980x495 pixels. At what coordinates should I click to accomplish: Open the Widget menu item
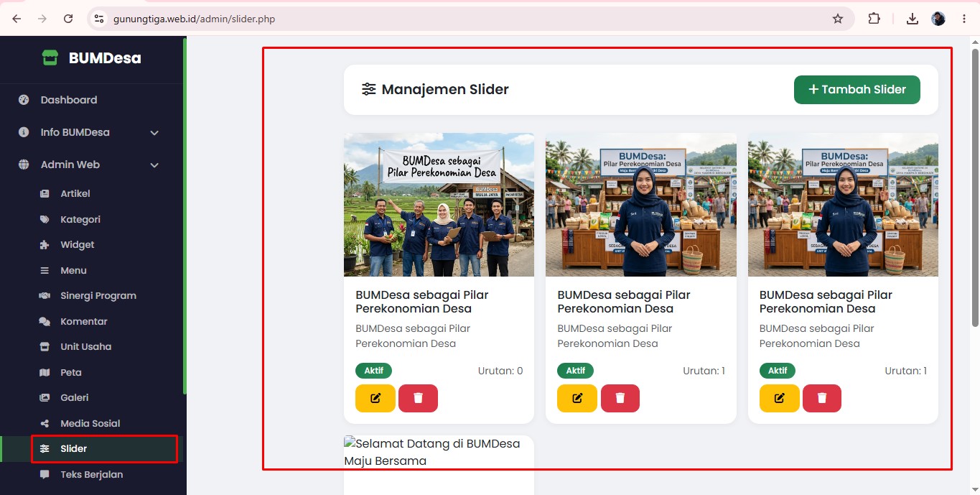point(92,245)
